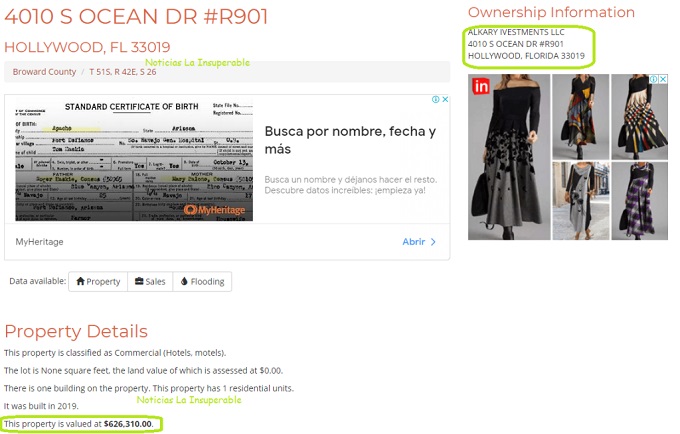Screen dimensions: 680x434
Task: Click the purple plaid dress thumbnail
Action: point(640,201)
